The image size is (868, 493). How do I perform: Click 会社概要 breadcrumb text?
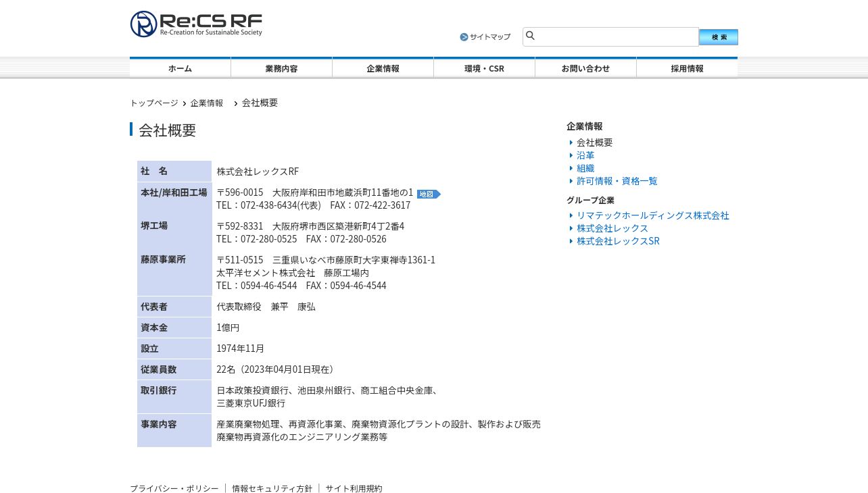(260, 103)
